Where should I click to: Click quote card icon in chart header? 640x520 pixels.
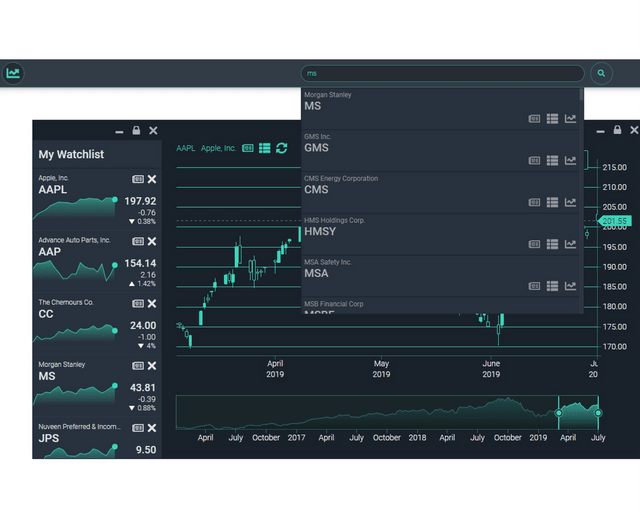click(248, 148)
